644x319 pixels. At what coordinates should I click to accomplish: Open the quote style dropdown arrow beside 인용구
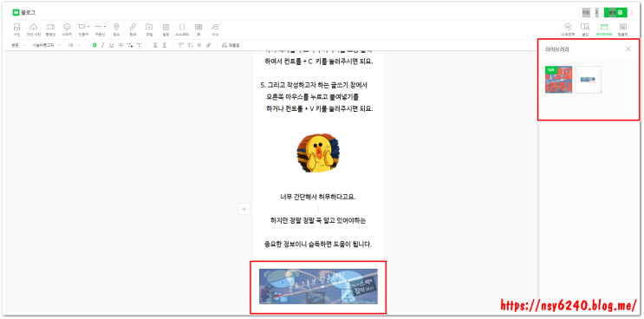point(88,27)
